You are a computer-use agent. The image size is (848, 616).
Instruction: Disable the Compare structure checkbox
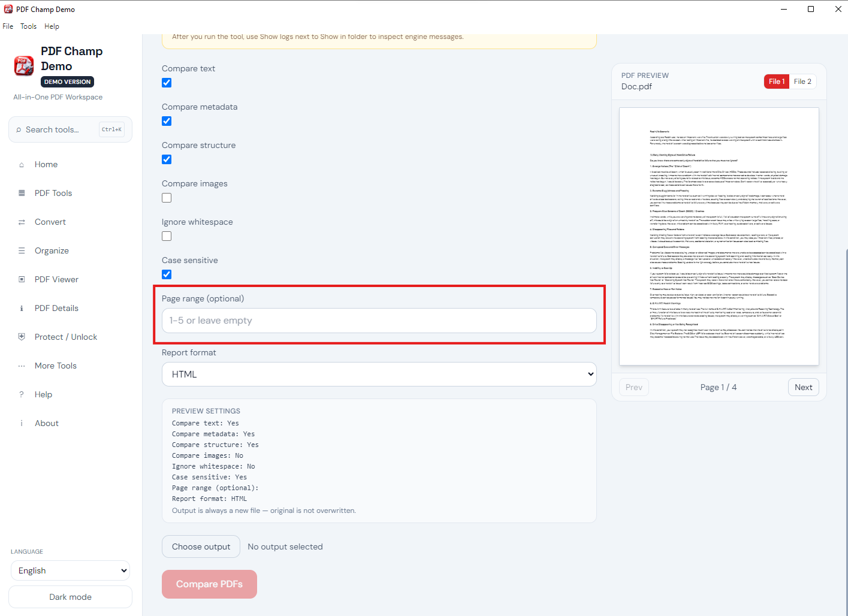pyautogui.click(x=167, y=159)
